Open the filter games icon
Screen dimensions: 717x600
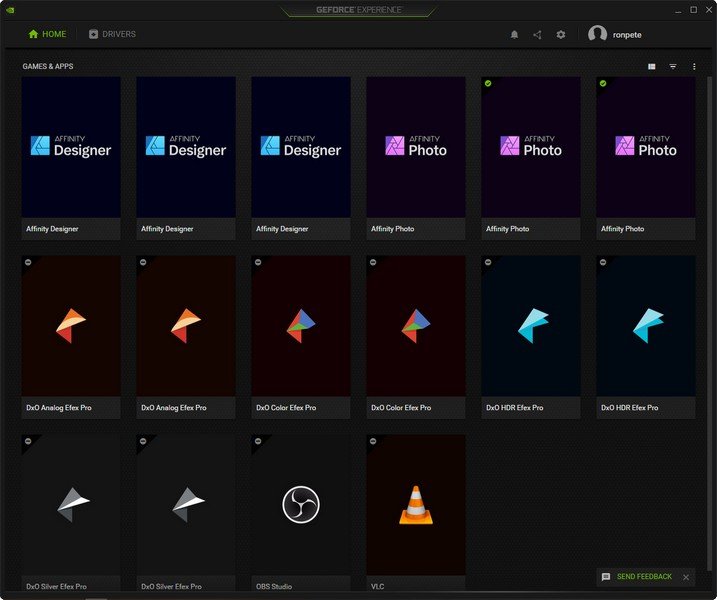pyautogui.click(x=673, y=67)
